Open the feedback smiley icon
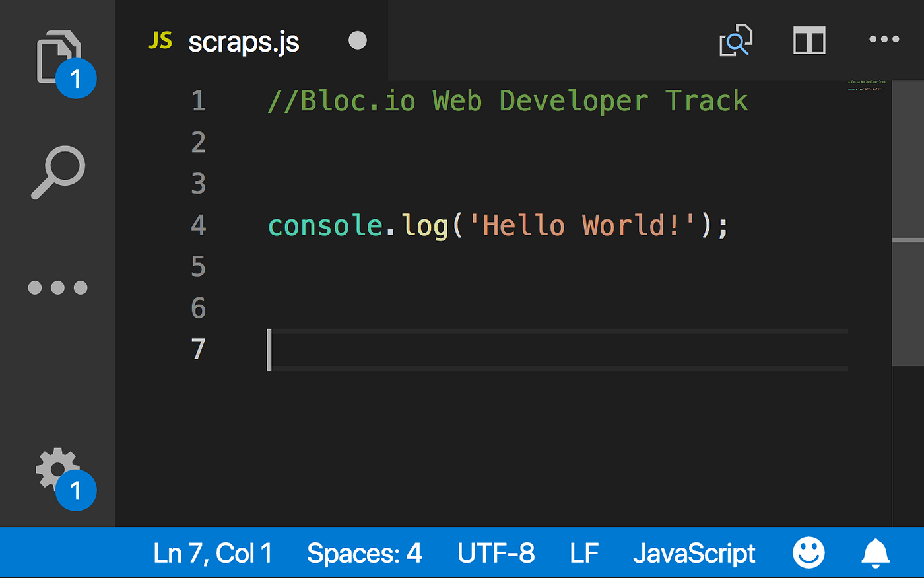Screen dimensions: 924x578 pos(808,553)
